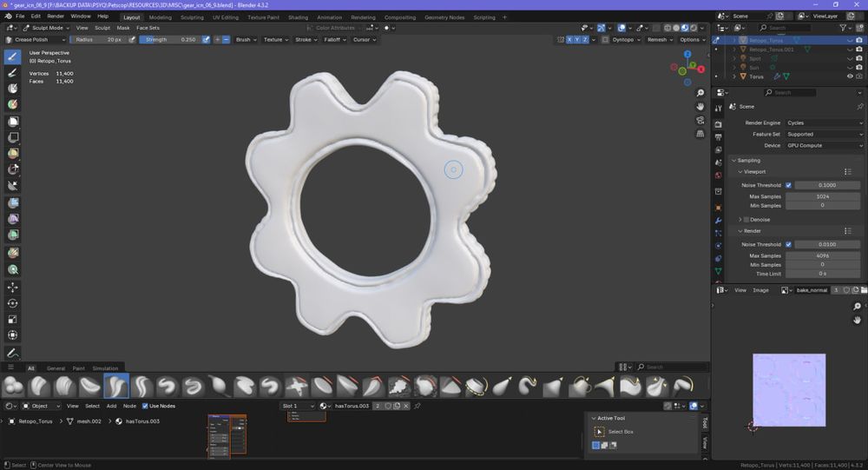Toggle Strength pressure sensitivity icon
Screen dimensions: 868x470
[206, 40]
